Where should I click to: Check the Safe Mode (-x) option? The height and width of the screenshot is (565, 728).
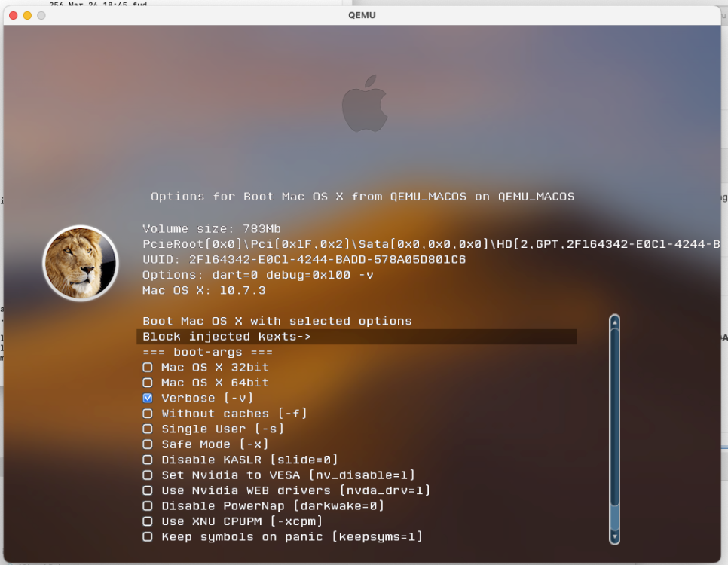point(148,444)
